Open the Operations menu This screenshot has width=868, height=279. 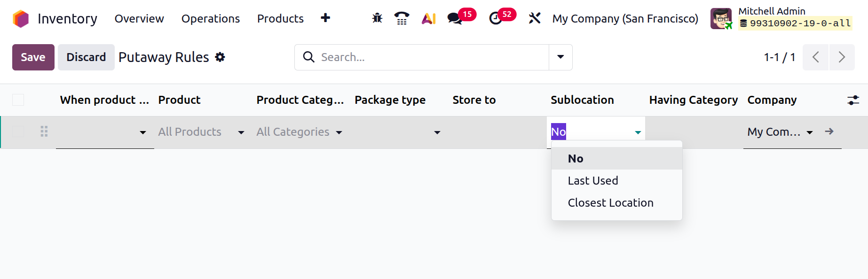[211, 18]
